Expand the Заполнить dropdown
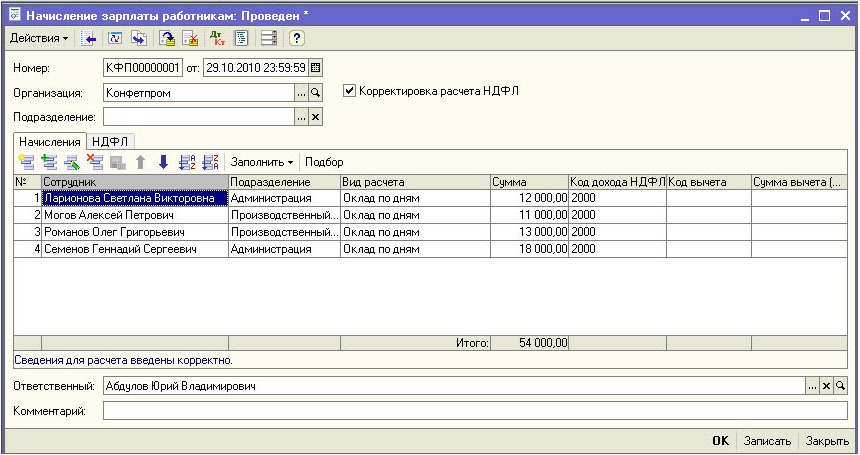The height and width of the screenshot is (455, 860). [262, 162]
